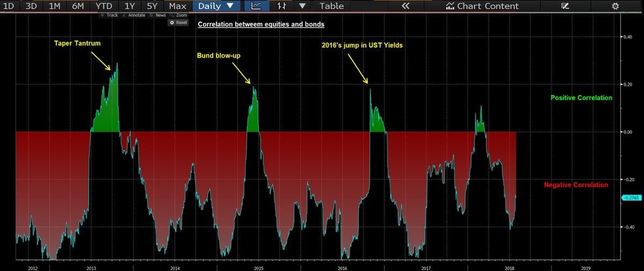The height and width of the screenshot is (271, 644).
Task: Select the line chart type icon
Action: coord(257,6)
